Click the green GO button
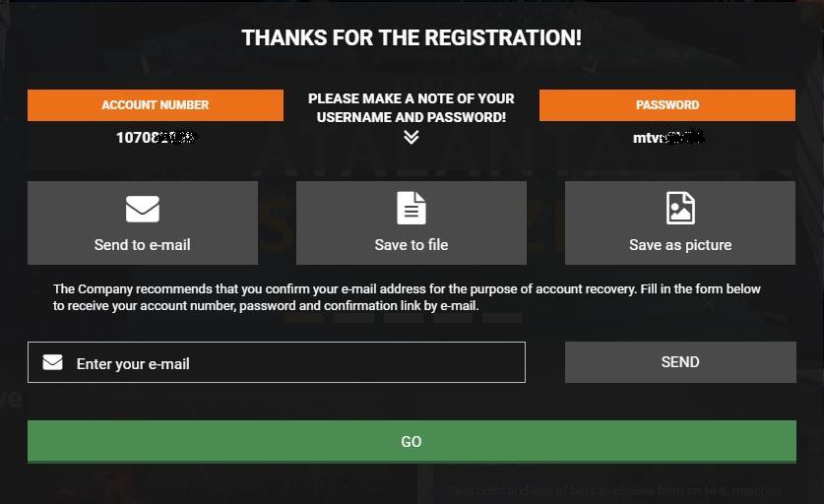The height and width of the screenshot is (504, 824). click(412, 441)
